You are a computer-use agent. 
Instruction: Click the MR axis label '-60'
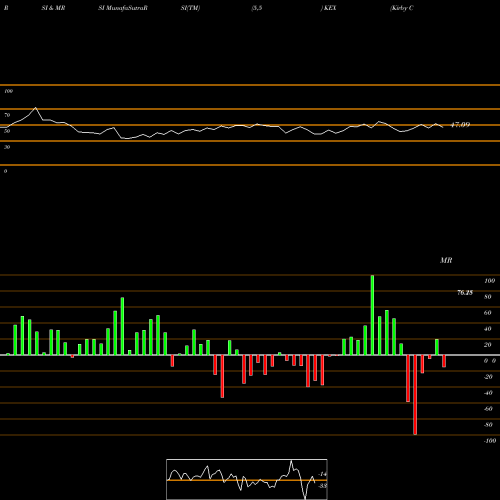coord(488,409)
